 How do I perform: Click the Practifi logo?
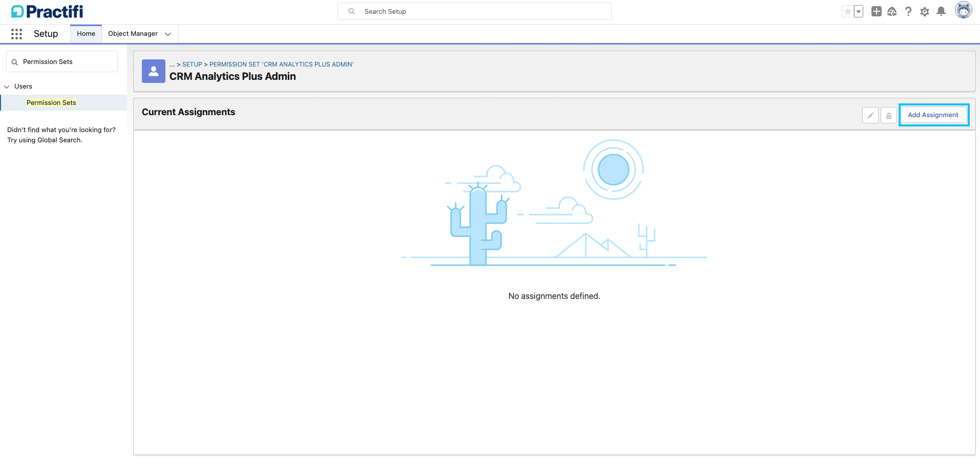click(47, 11)
